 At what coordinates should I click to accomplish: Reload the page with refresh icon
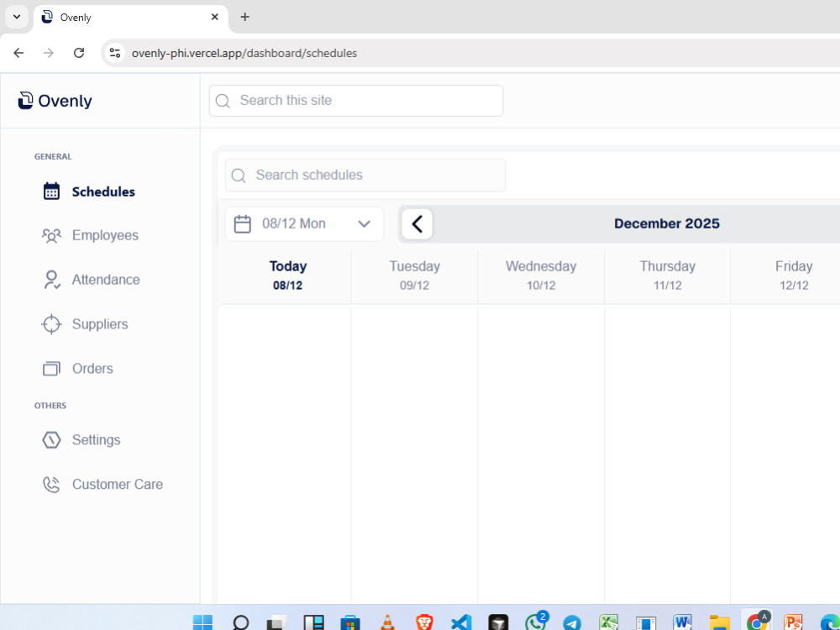[79, 53]
